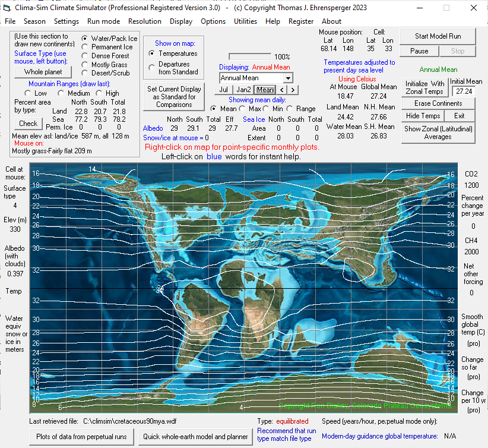The image size is (488, 448).
Task: Open the Run mode menu
Action: coord(104,21)
